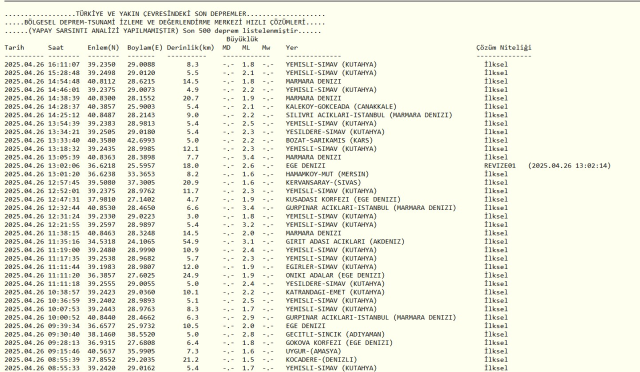Click the 'Enlem(N)' column header
Viewport: 640px width, 372px height.
click(103, 48)
